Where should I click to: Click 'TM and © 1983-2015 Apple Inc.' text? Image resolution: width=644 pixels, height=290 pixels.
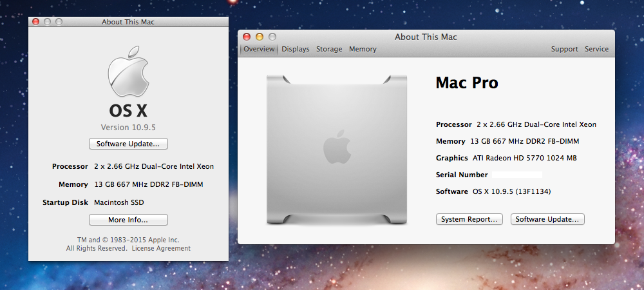[128, 240]
